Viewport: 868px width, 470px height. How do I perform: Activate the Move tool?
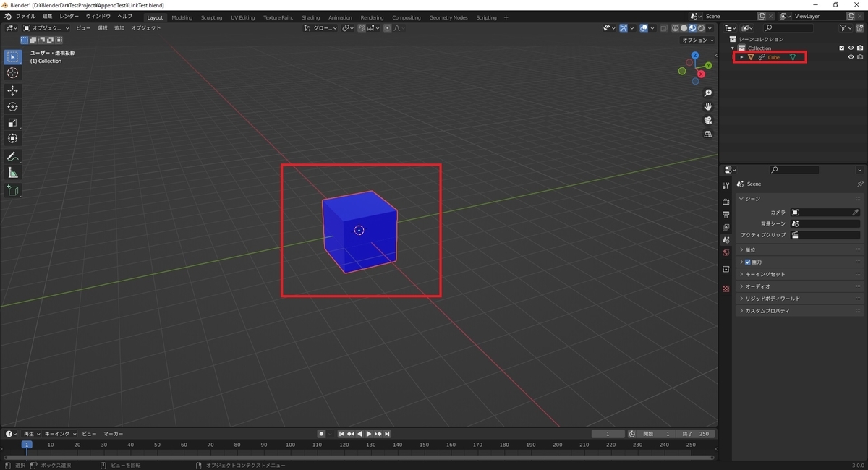point(12,90)
